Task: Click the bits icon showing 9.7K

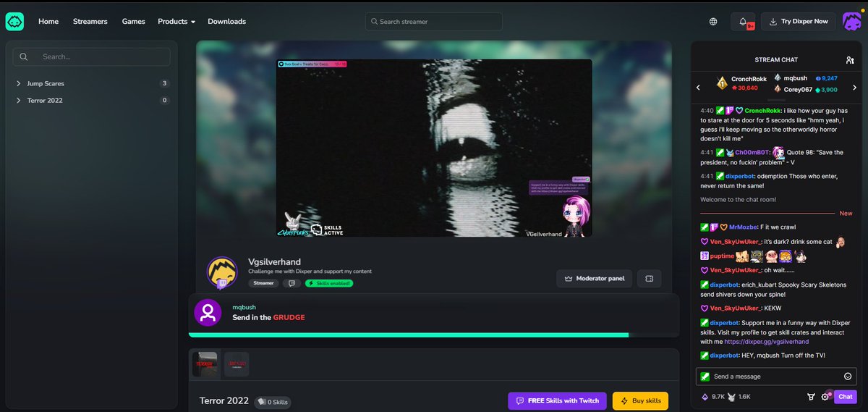Action: (705, 397)
